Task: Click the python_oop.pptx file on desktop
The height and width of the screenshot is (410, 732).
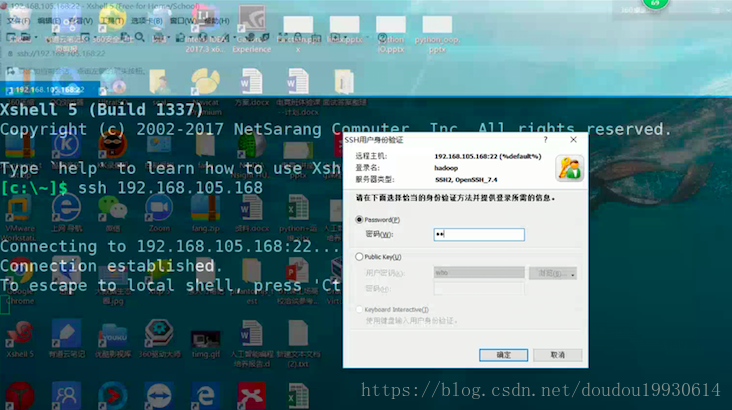Action: pos(437,34)
